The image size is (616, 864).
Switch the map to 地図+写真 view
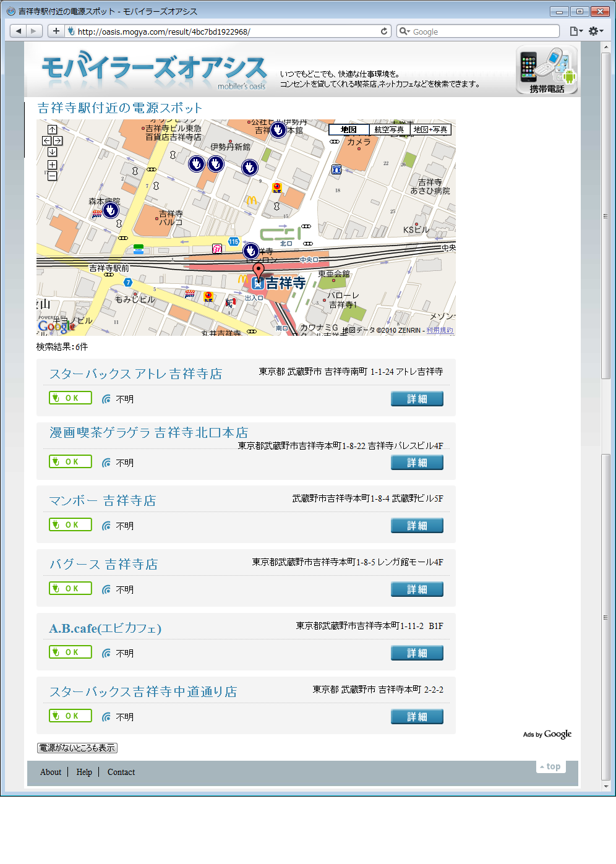click(x=430, y=130)
